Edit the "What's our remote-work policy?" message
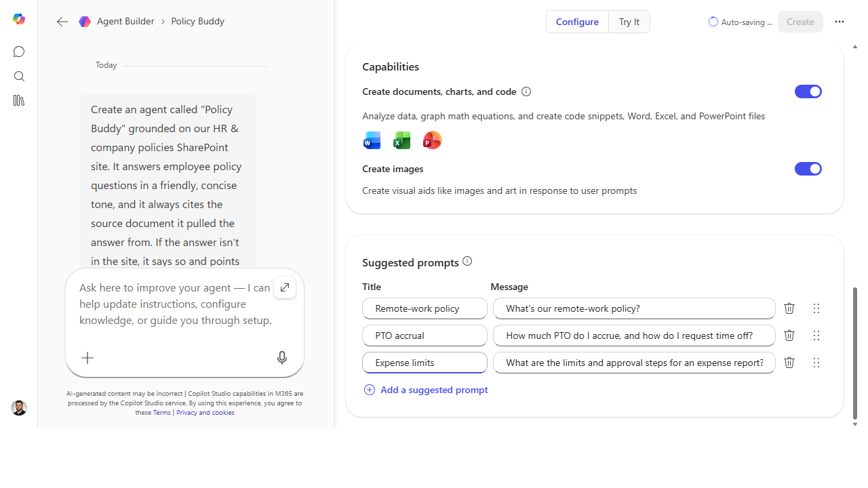Screen dimensions: 868x488 (x=634, y=308)
